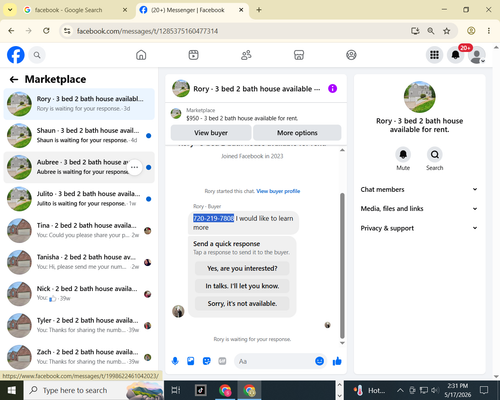Viewport: 500px width, 400px height.
Task: Go back in browser history
Action: click(11, 31)
